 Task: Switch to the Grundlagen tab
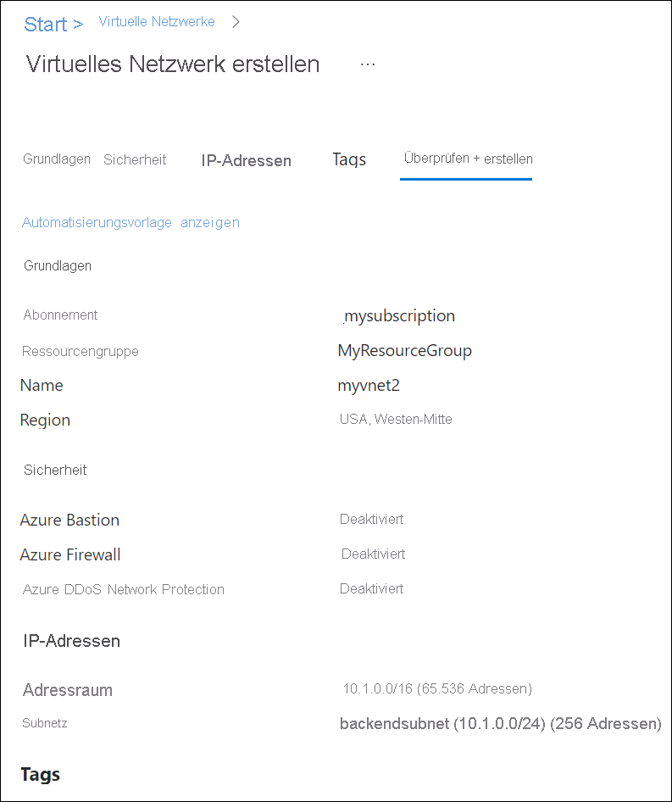click(x=57, y=159)
